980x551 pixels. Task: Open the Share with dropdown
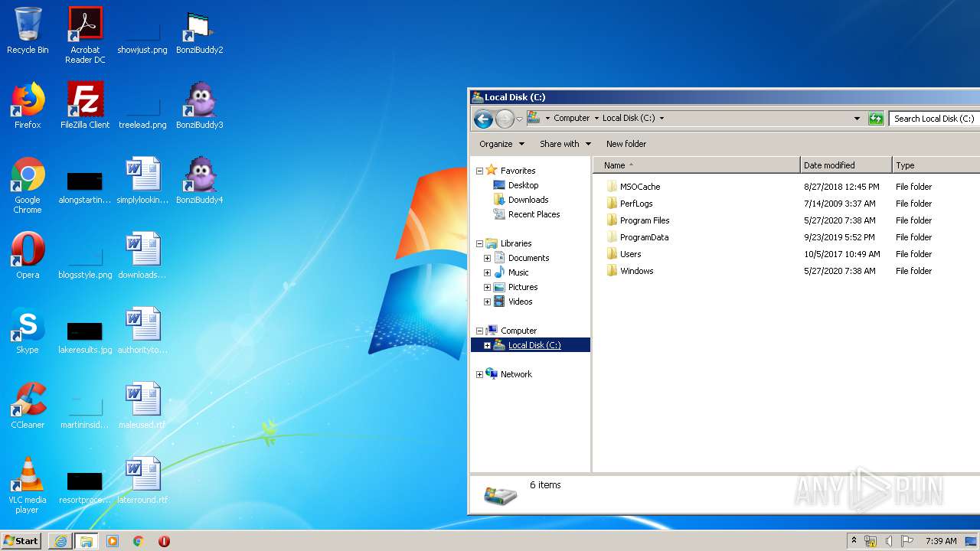565,144
